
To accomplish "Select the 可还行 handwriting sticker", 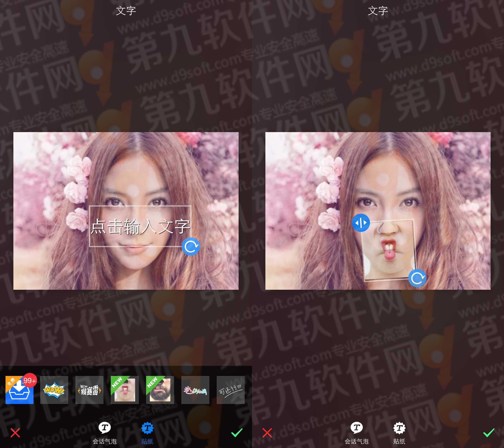I will point(231,390).
